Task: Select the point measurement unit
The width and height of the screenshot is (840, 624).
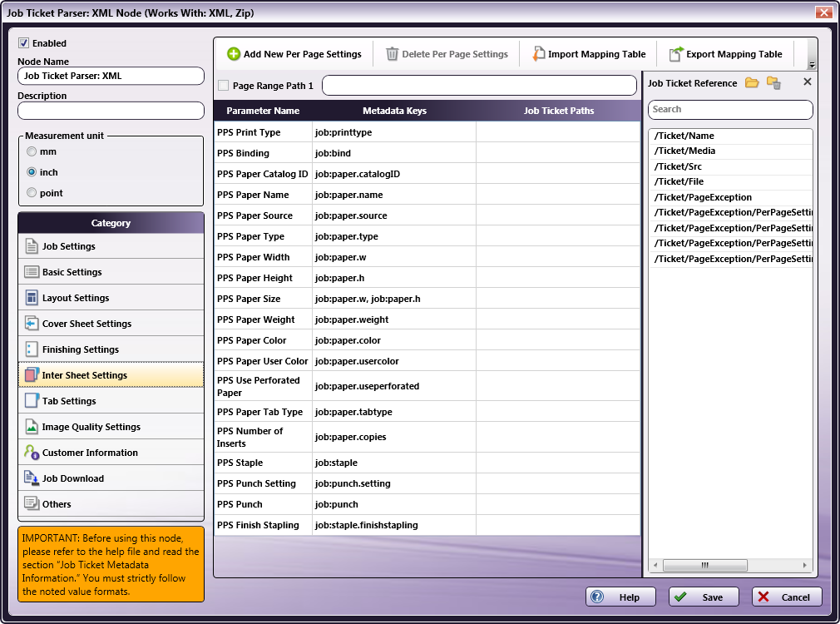Action: click(32, 192)
